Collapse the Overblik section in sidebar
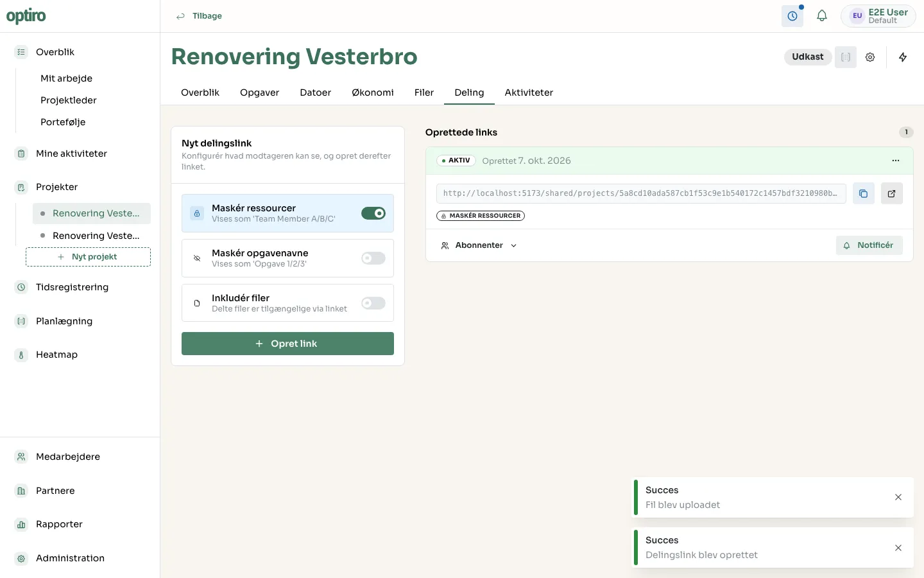924x578 pixels. click(x=55, y=52)
